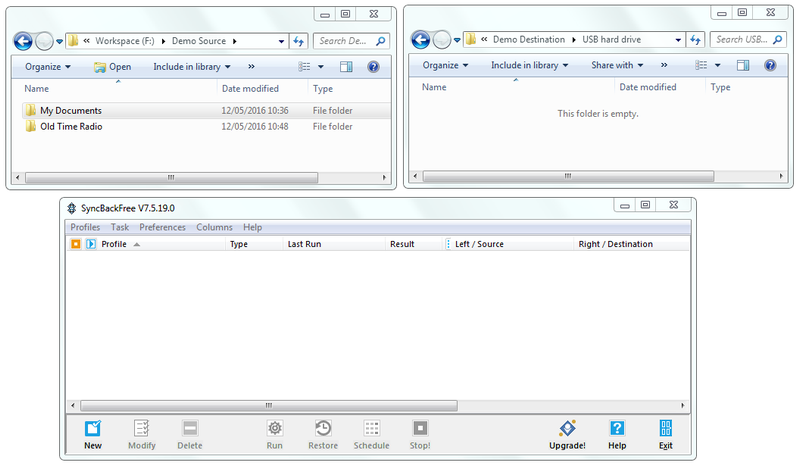This screenshot has height=466, width=800.
Task: Open the Preferences menu
Action: pyautogui.click(x=162, y=227)
